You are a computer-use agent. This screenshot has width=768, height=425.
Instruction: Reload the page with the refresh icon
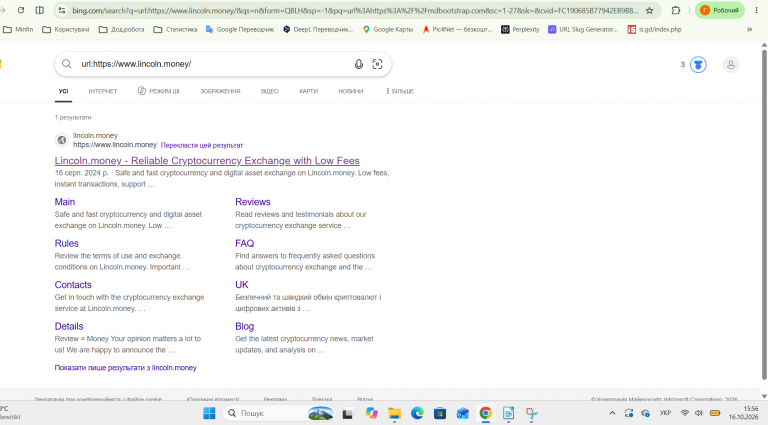pyautogui.click(x=21, y=10)
